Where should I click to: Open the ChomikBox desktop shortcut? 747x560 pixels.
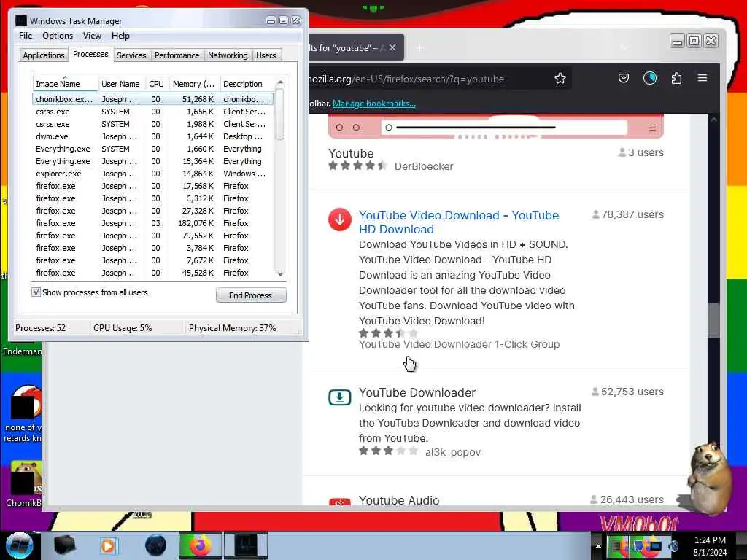(24, 483)
